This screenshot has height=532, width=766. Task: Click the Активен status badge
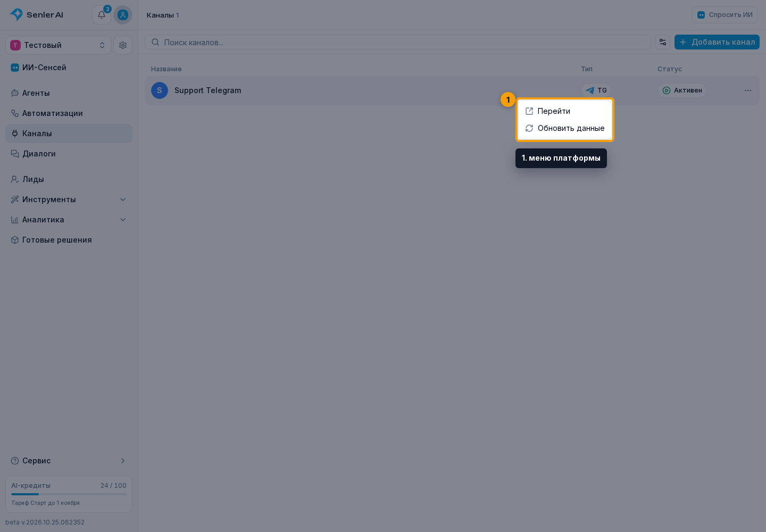682,90
